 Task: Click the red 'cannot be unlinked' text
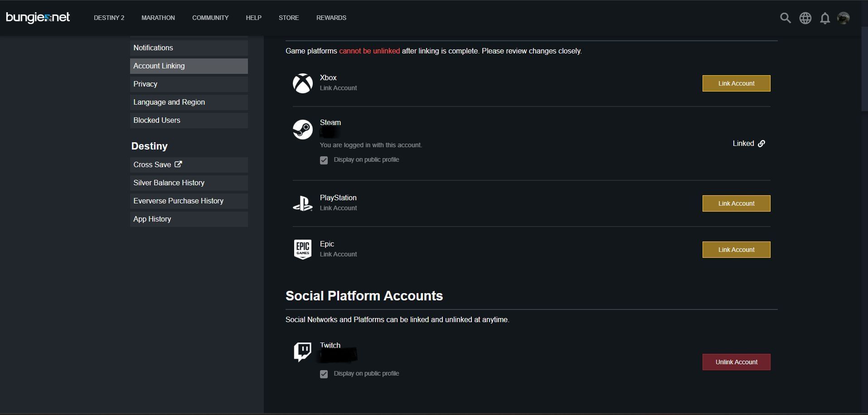pyautogui.click(x=369, y=51)
